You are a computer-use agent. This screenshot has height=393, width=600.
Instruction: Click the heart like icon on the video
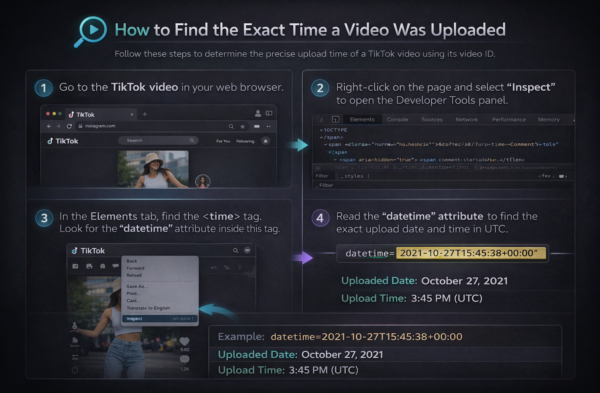pos(184,341)
